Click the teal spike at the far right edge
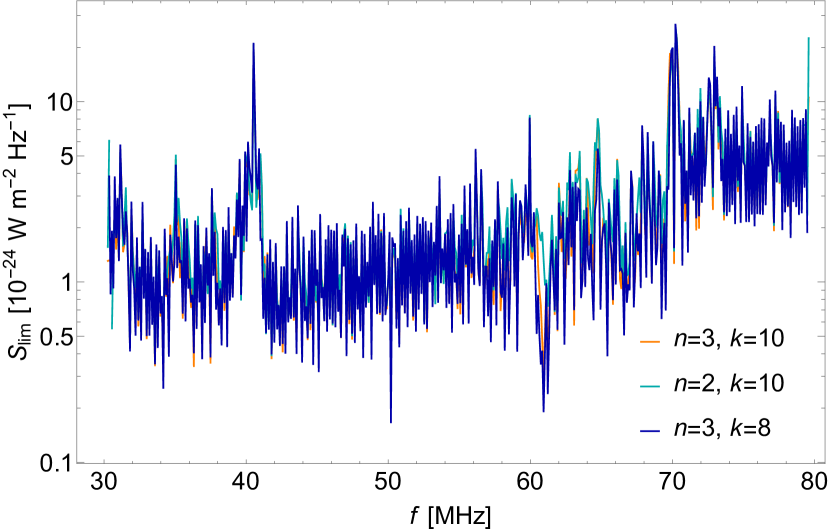The height and width of the screenshot is (530, 830). point(808,38)
